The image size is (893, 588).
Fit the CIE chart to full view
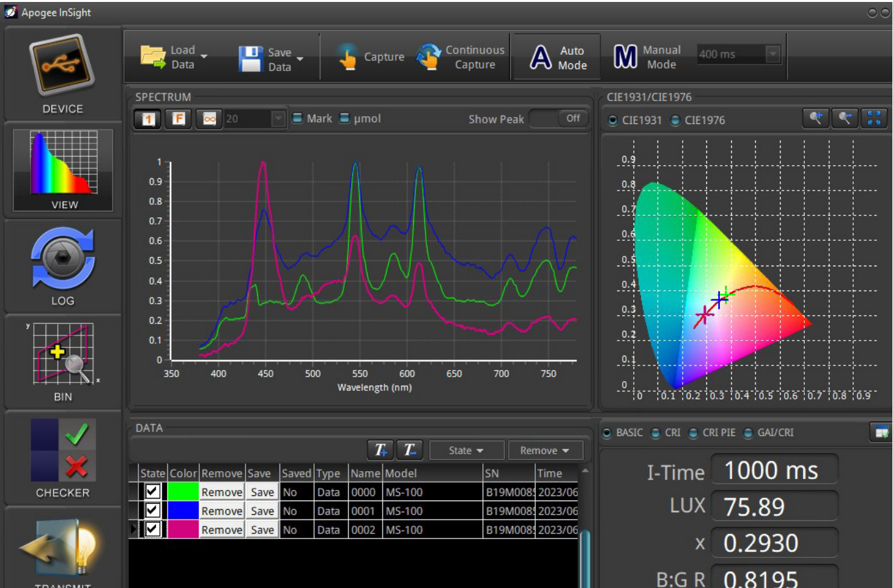pos(874,118)
